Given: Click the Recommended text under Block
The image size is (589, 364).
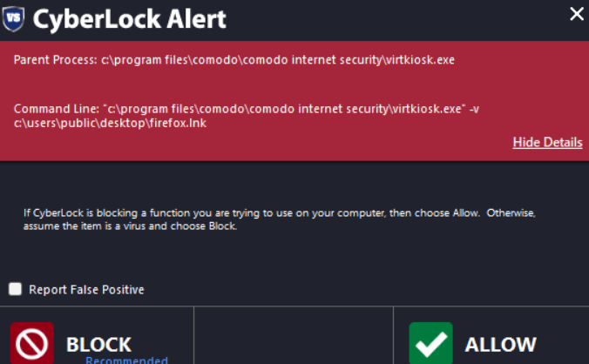Looking at the screenshot, I should [126, 360].
